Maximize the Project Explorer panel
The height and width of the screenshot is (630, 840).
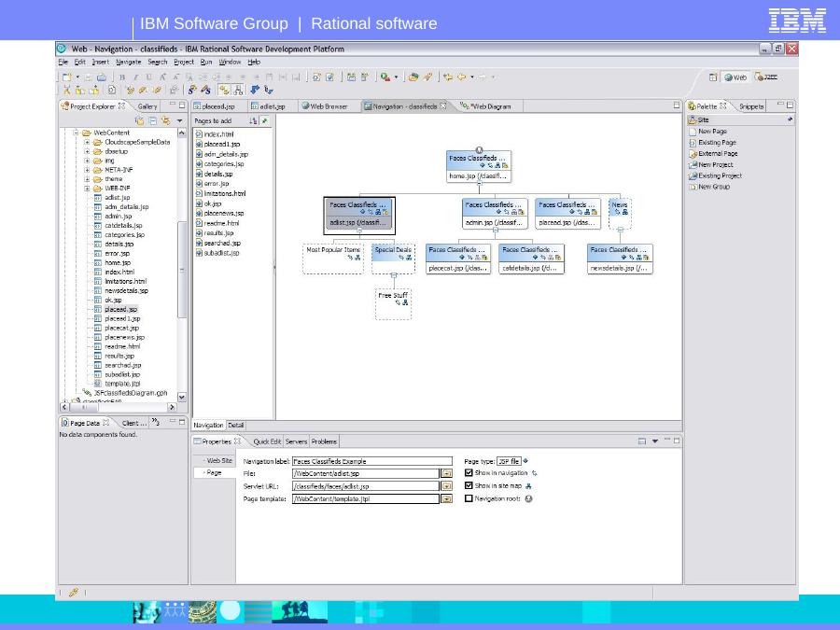(182, 105)
